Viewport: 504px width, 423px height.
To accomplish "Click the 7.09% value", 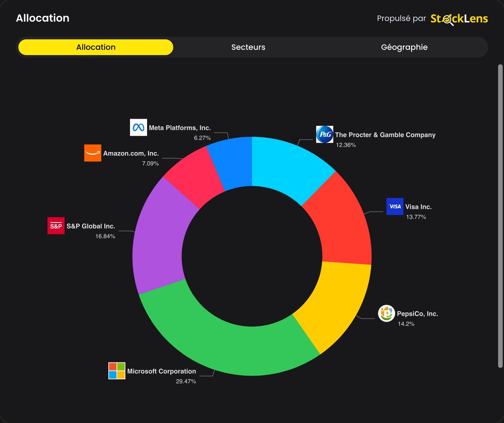I will [151, 164].
